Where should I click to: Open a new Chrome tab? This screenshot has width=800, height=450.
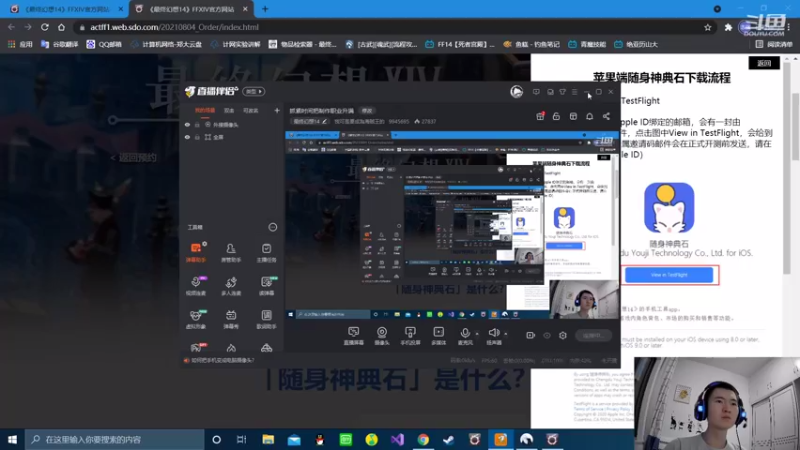click(x=265, y=9)
